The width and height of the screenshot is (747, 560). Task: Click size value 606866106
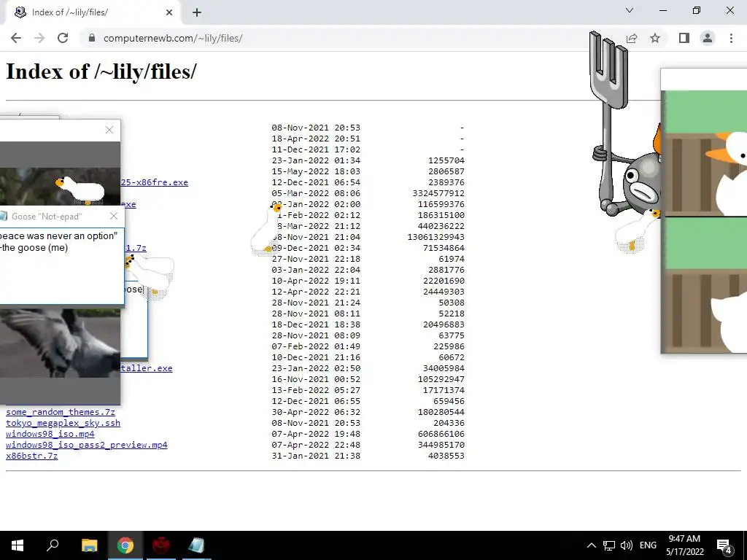(441, 434)
